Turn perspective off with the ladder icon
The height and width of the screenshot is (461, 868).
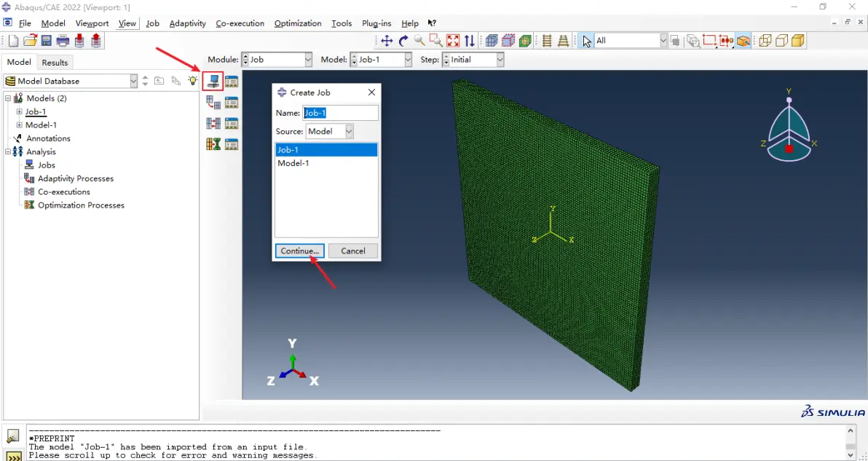click(x=548, y=40)
